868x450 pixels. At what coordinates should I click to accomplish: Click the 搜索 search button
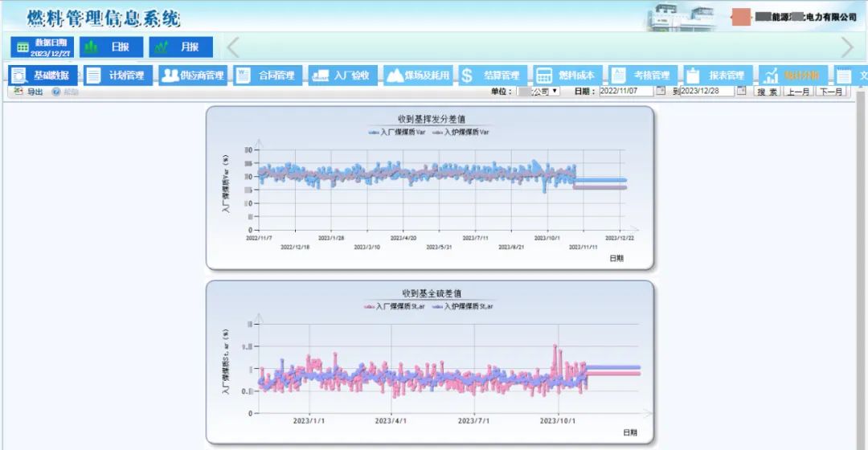(x=767, y=92)
